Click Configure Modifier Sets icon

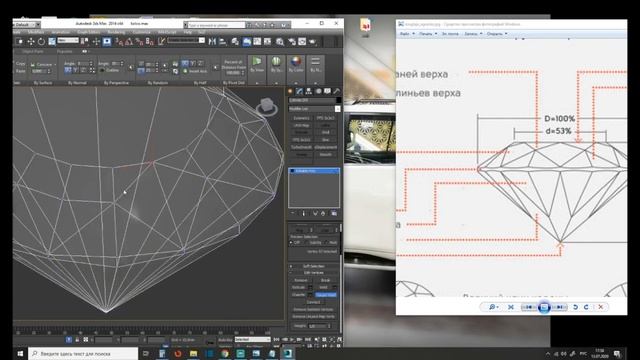pyautogui.click(x=334, y=213)
